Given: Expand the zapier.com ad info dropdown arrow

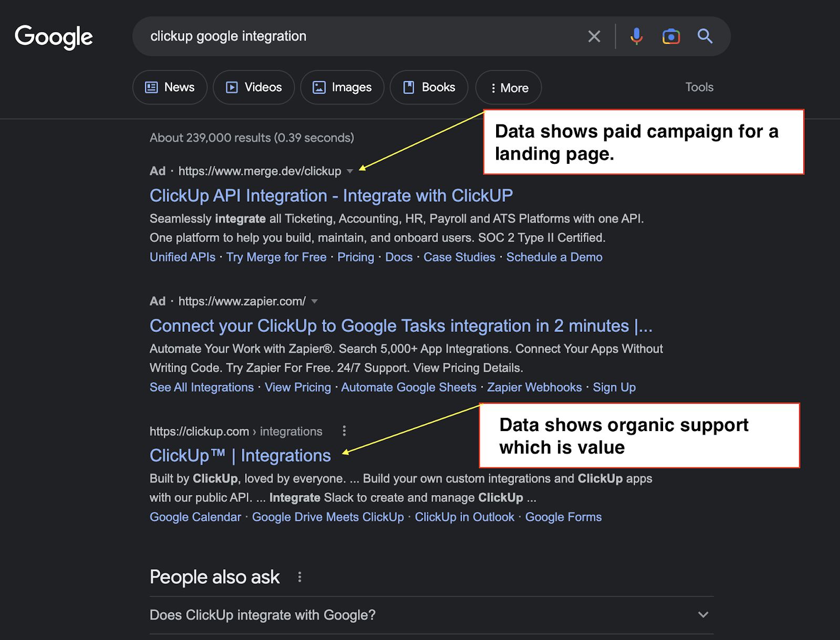Looking at the screenshot, I should pos(314,301).
